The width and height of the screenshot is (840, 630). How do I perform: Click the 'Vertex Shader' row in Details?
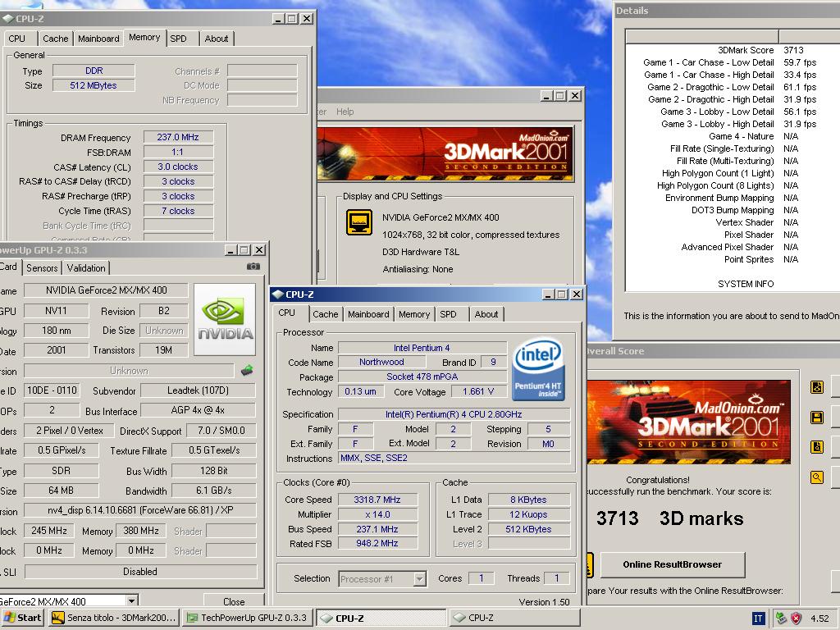tap(733, 222)
